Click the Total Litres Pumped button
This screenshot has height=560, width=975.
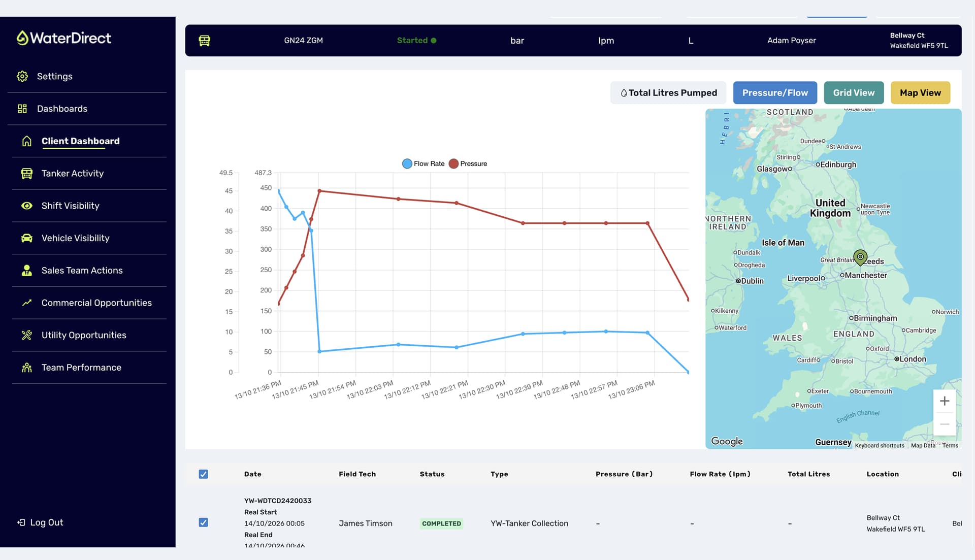point(668,93)
